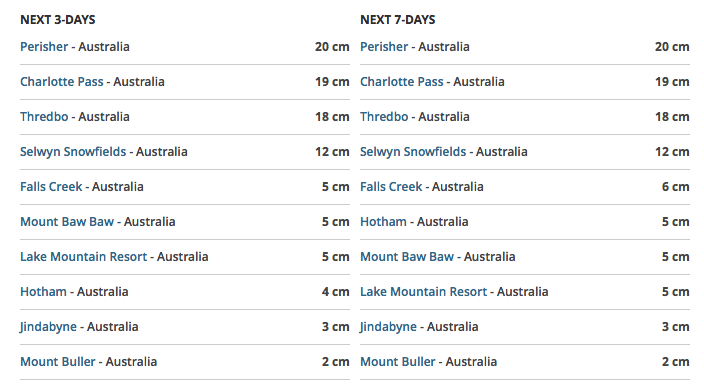
Task: Open Mount Baw Baw in 3-day list
Action: tap(67, 222)
